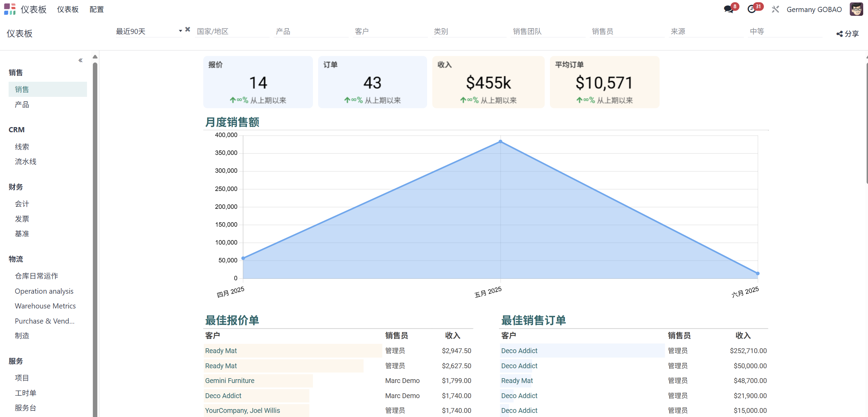This screenshot has width=868, height=417.
Task: Select 流水线 dashboard in sidebar
Action: pyautogui.click(x=25, y=161)
